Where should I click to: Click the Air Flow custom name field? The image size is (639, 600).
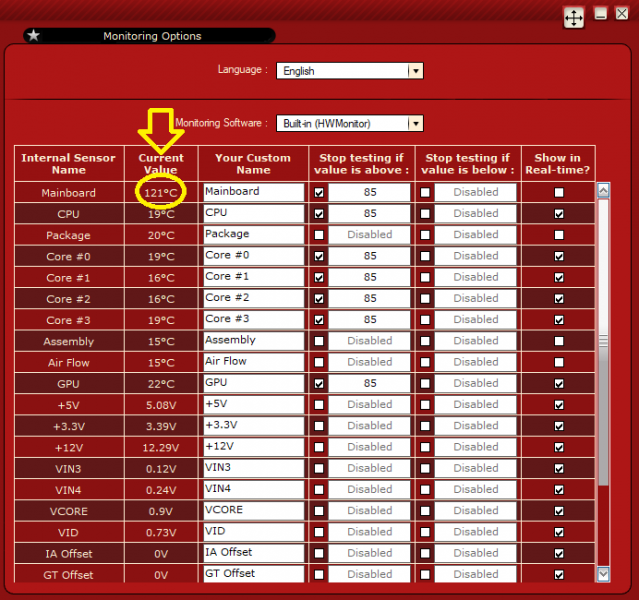[253, 362]
